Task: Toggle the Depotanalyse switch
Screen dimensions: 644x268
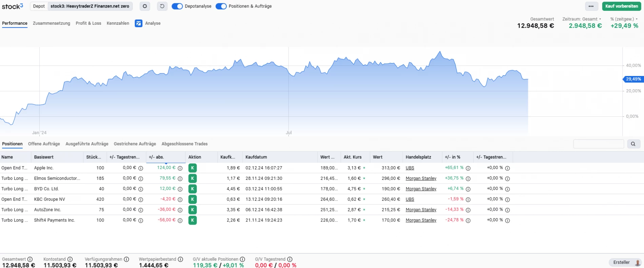Action: 177,6
